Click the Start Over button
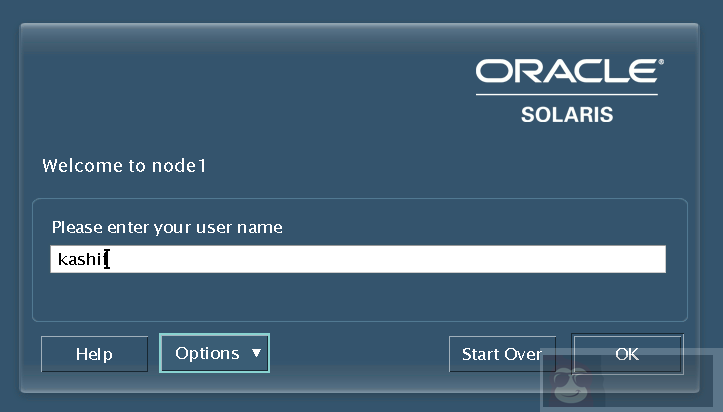Image resolution: width=723 pixels, height=412 pixels. point(502,354)
